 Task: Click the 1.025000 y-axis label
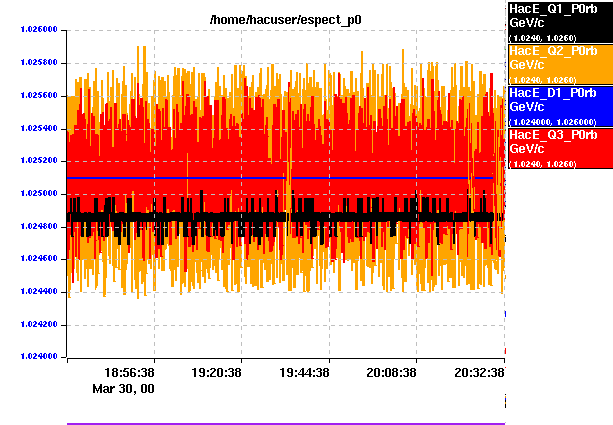coord(36,194)
